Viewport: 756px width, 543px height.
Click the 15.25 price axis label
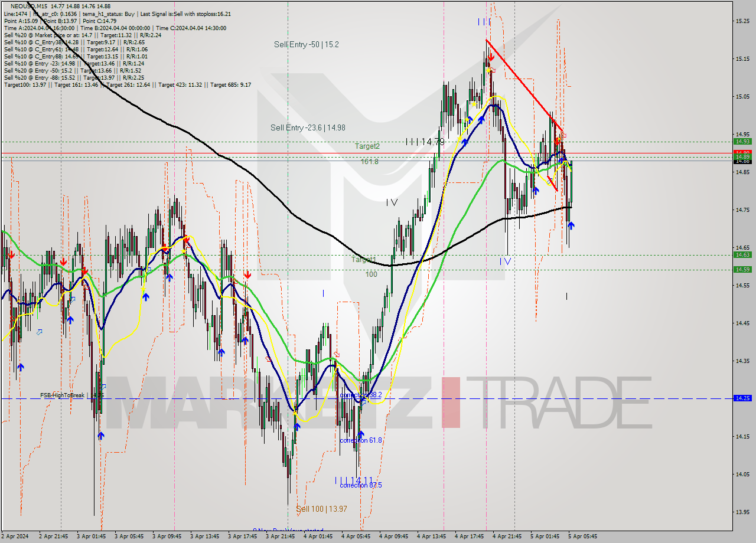click(743, 21)
